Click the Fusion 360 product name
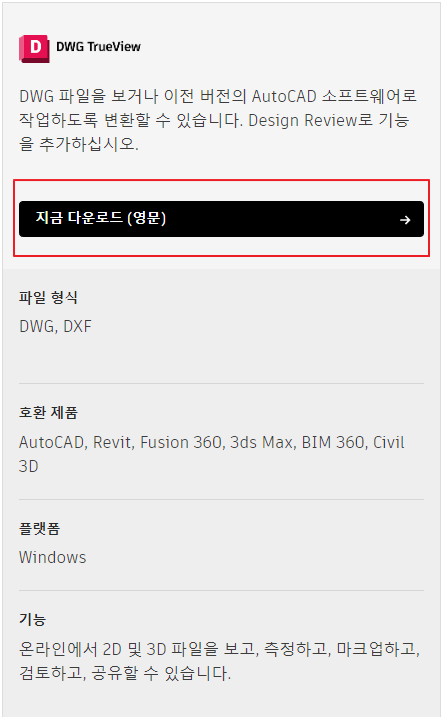The image size is (443, 717). [181, 443]
